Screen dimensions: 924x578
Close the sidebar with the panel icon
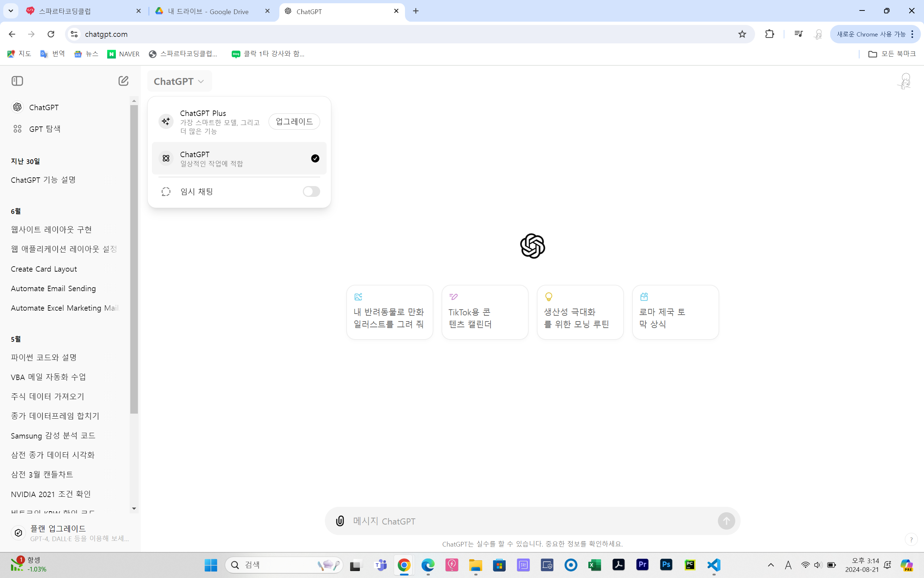click(x=17, y=81)
